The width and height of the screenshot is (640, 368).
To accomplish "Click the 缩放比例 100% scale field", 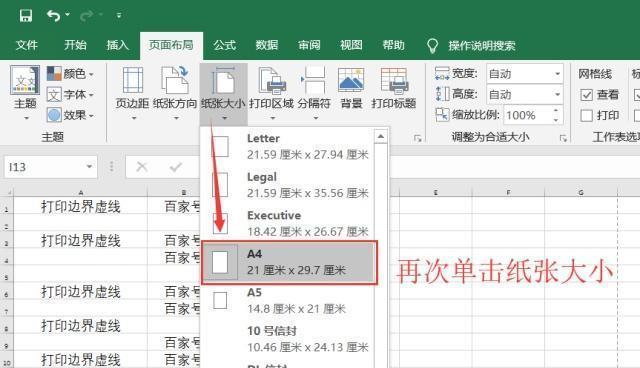I will (527, 115).
